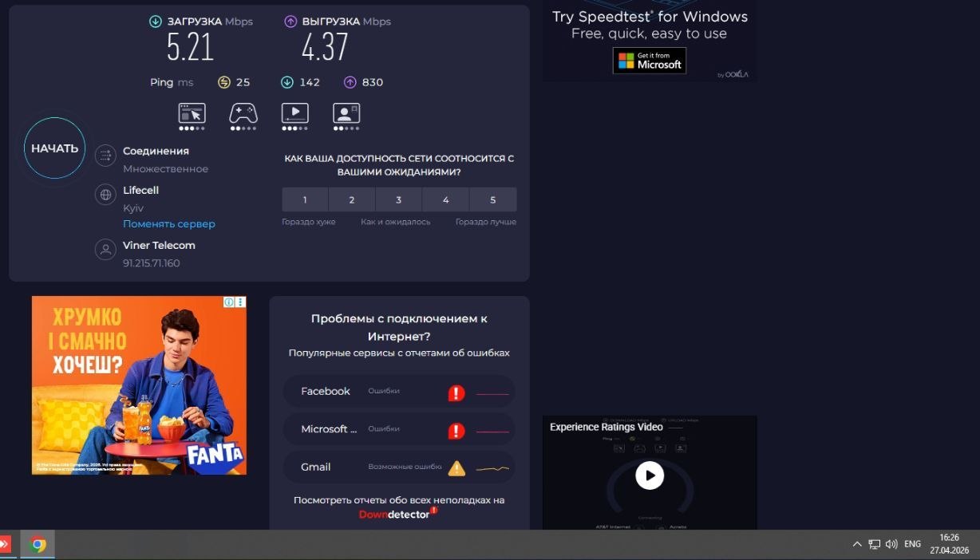Click the ad info icon on Fanta ad

click(x=229, y=302)
